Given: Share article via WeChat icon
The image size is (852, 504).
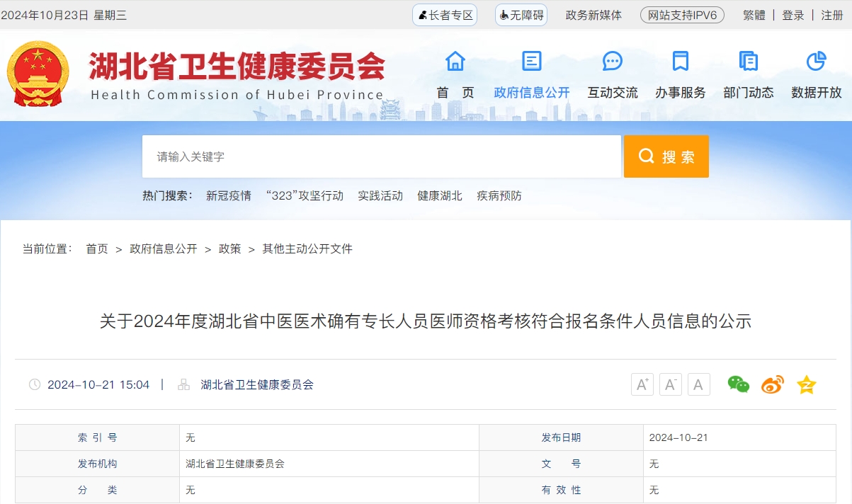Looking at the screenshot, I should [739, 384].
